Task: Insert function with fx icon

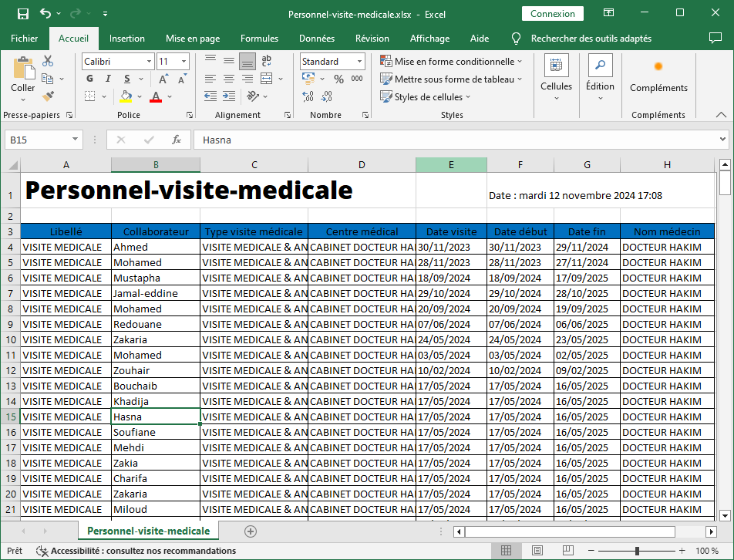Action: click(177, 140)
